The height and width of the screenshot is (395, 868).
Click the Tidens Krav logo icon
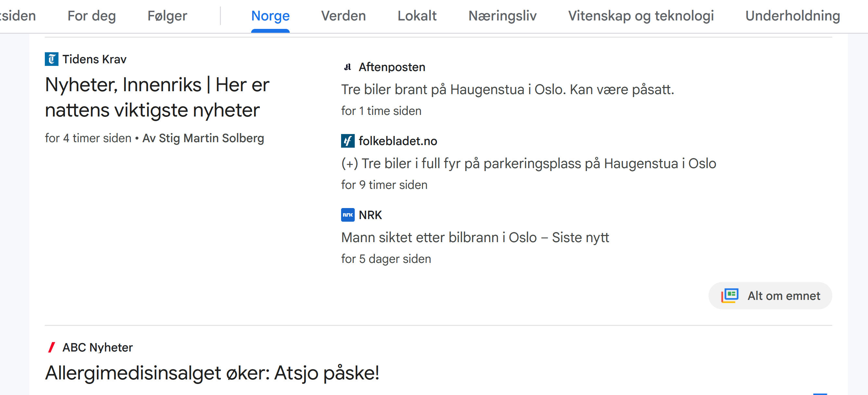[x=52, y=59]
